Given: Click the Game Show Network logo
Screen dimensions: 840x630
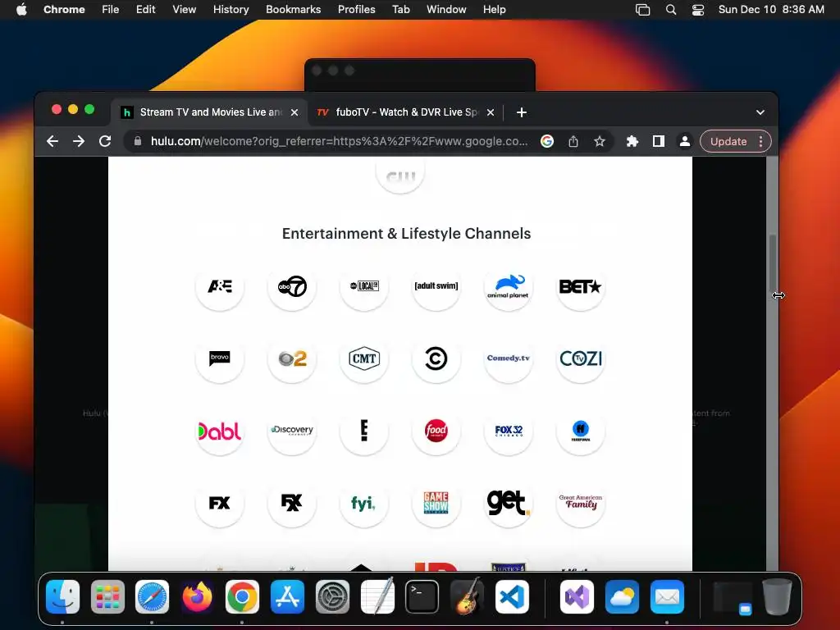Looking at the screenshot, I should [x=436, y=503].
